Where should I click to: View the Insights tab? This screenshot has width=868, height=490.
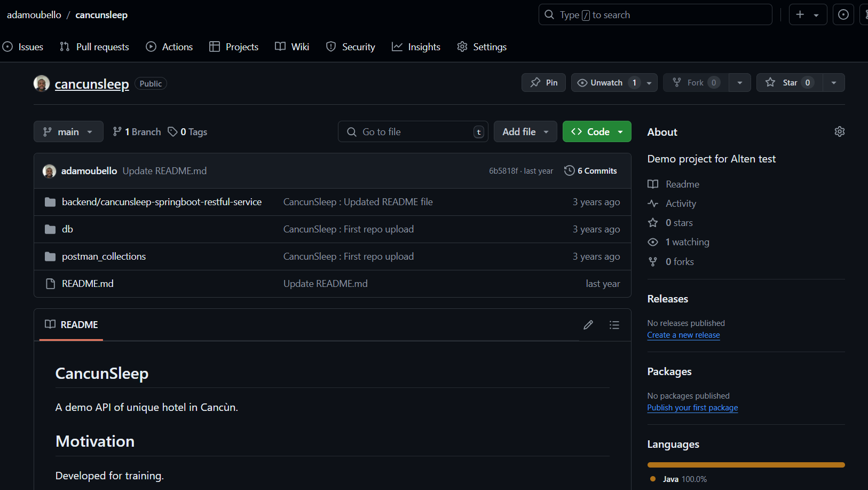[416, 47]
